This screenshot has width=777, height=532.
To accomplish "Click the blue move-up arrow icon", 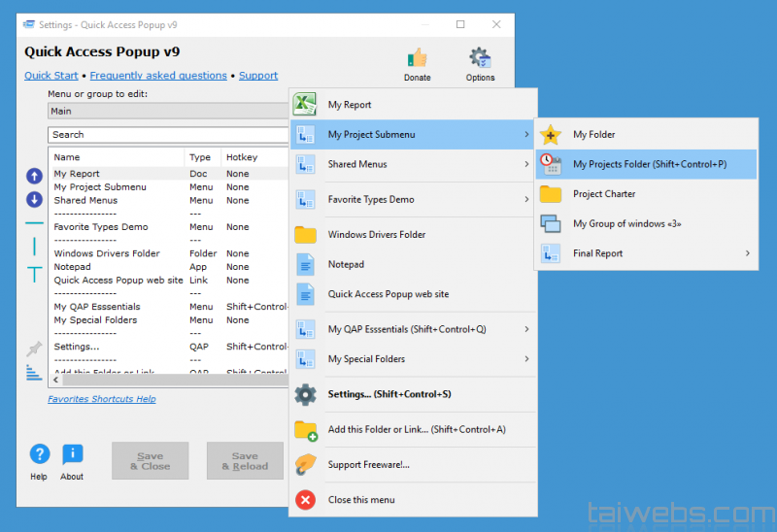I will coord(34,176).
